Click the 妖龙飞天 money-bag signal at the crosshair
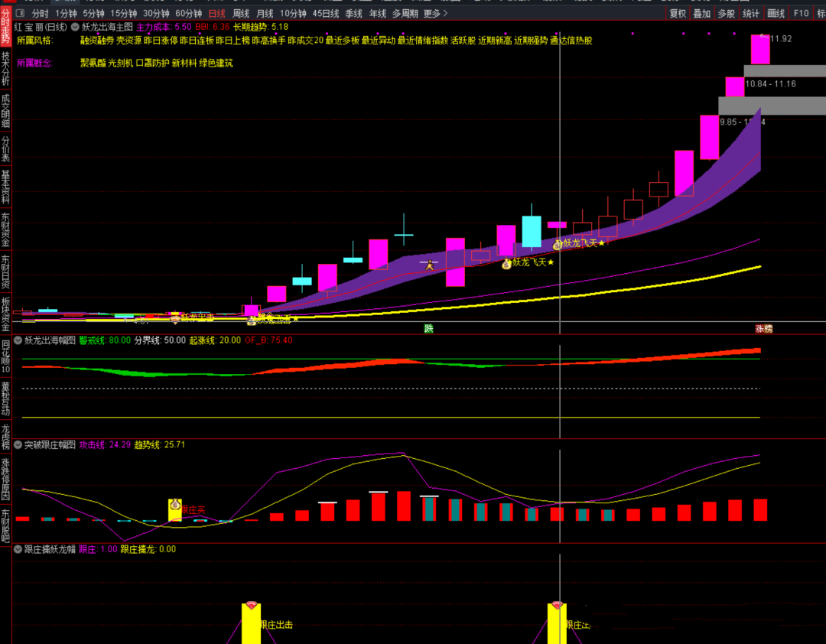The height and width of the screenshot is (644, 826). click(x=558, y=243)
